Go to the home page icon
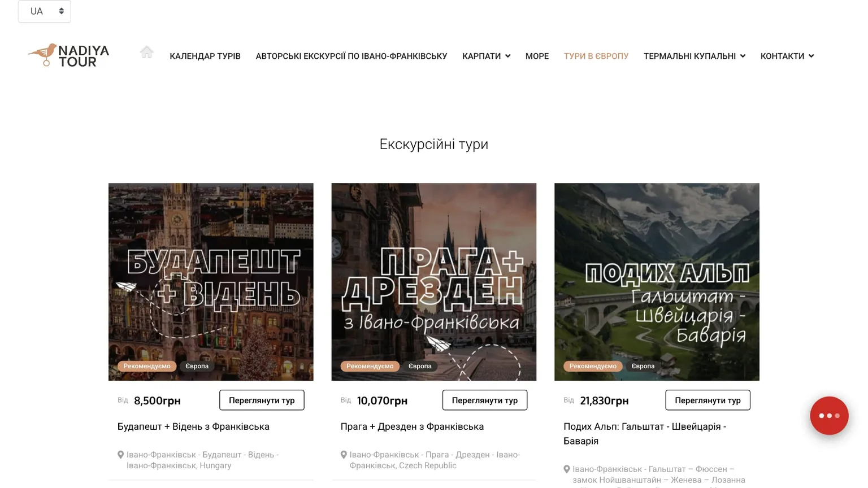This screenshot has height=488, width=868. (x=147, y=53)
